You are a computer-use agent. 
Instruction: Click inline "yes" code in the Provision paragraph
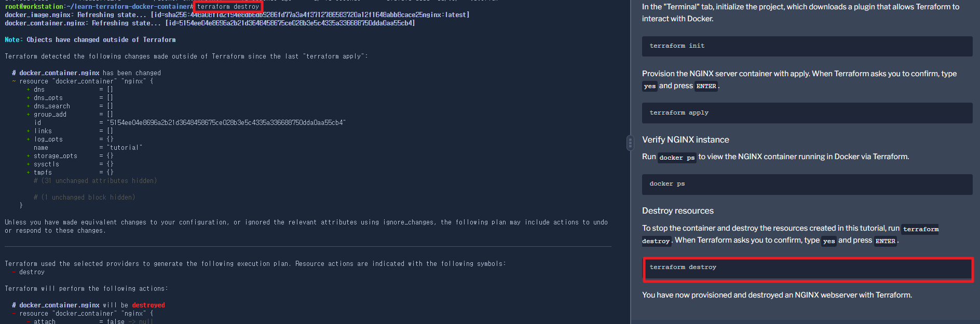650,86
